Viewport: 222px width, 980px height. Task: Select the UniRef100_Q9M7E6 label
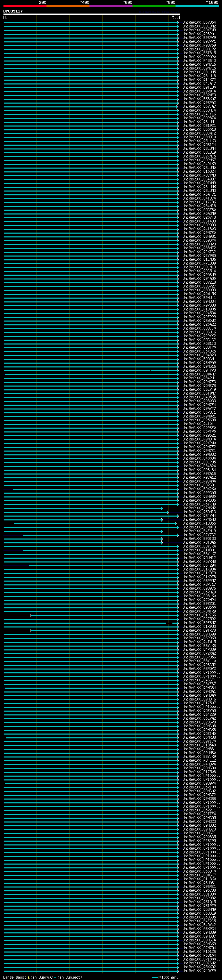[199, 65]
